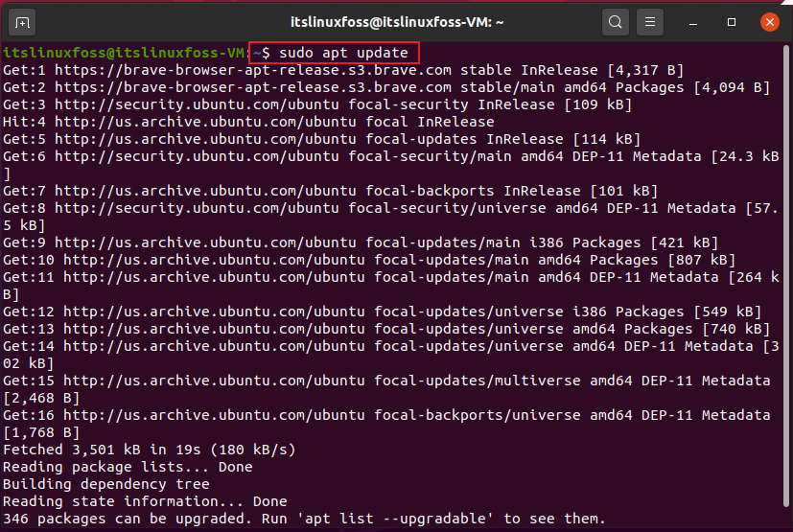Click 'Reading state information... Done' line
793x532 pixels.
coord(145,501)
